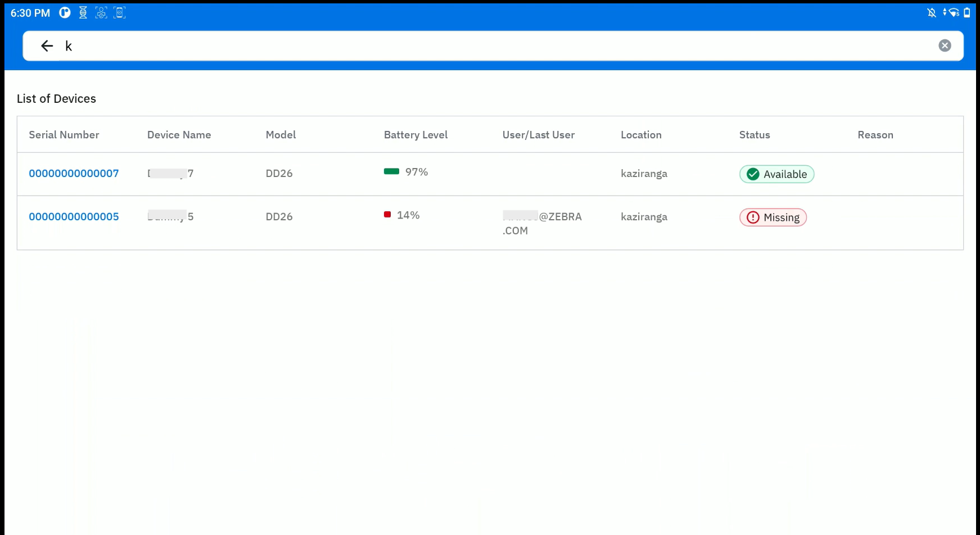Screen dimensions: 980x535
Task: Click the red 14% battery level indicator
Action: click(x=387, y=215)
